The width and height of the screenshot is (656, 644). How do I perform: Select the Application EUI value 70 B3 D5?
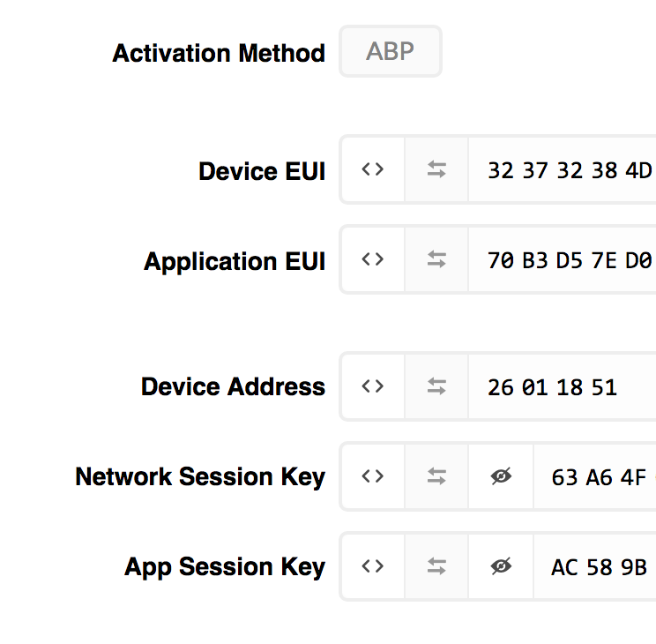point(534,260)
